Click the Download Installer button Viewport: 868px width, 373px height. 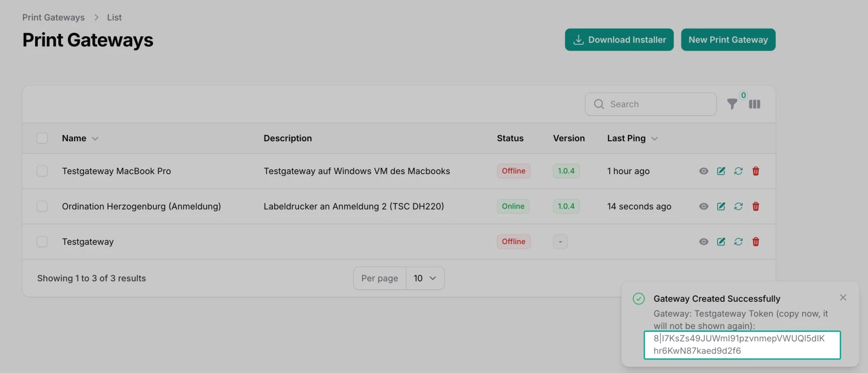(619, 40)
